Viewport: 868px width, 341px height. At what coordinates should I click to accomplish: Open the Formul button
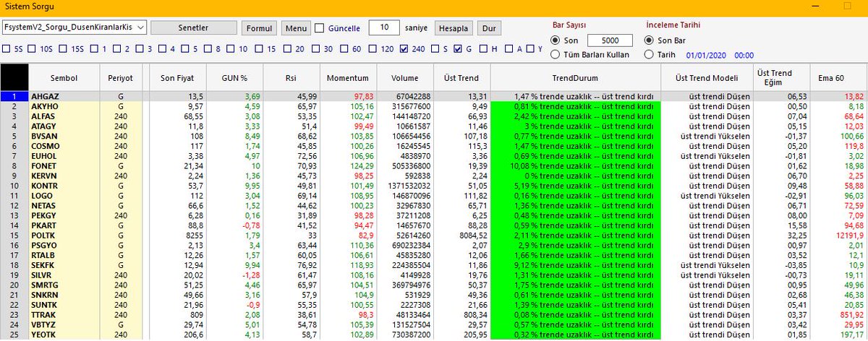(259, 27)
